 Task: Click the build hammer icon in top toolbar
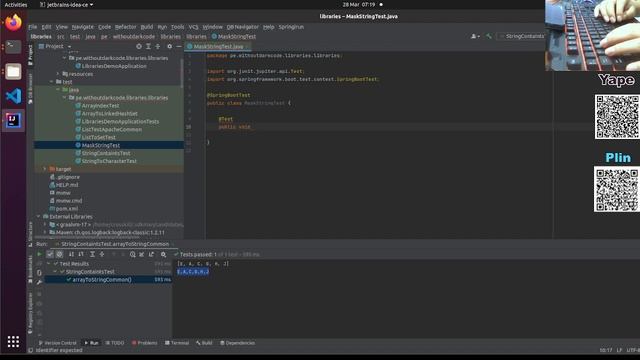(x=489, y=36)
